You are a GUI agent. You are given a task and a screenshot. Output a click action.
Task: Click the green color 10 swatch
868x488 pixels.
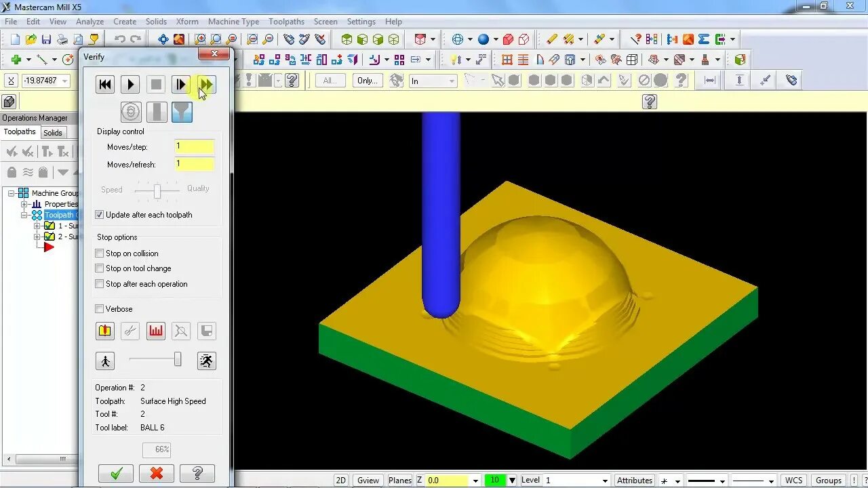pos(494,481)
